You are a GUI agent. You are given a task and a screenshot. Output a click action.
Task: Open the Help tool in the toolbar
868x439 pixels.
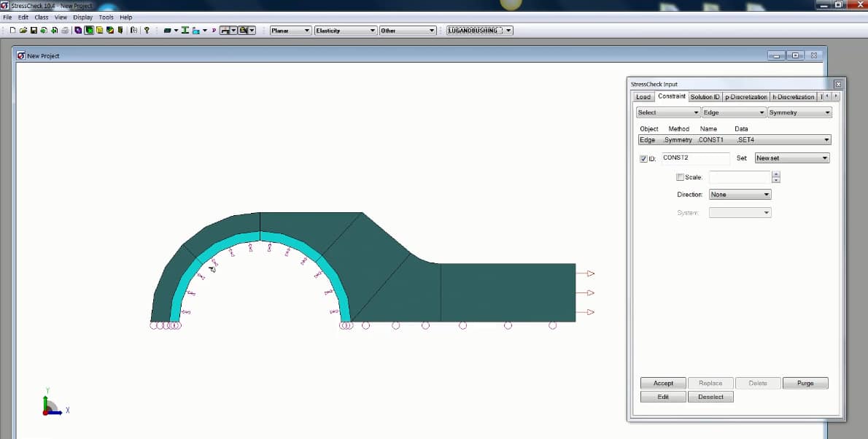pyautogui.click(x=146, y=30)
